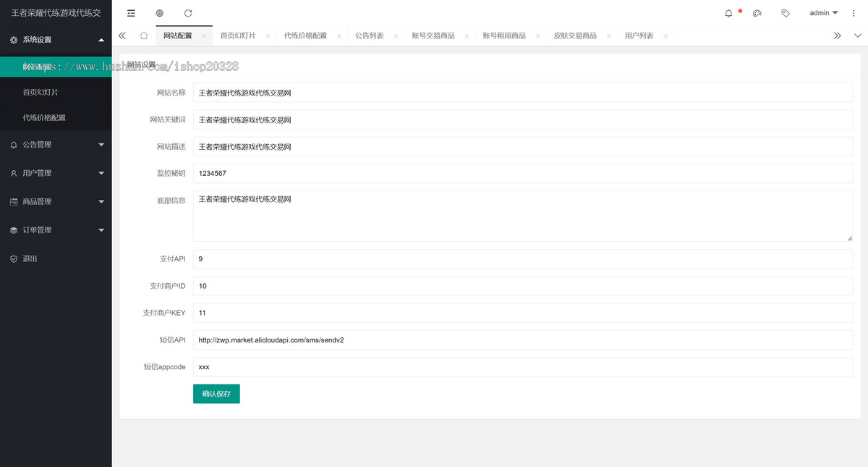Click the refresh page icon
The image size is (868, 467).
[x=188, y=13]
